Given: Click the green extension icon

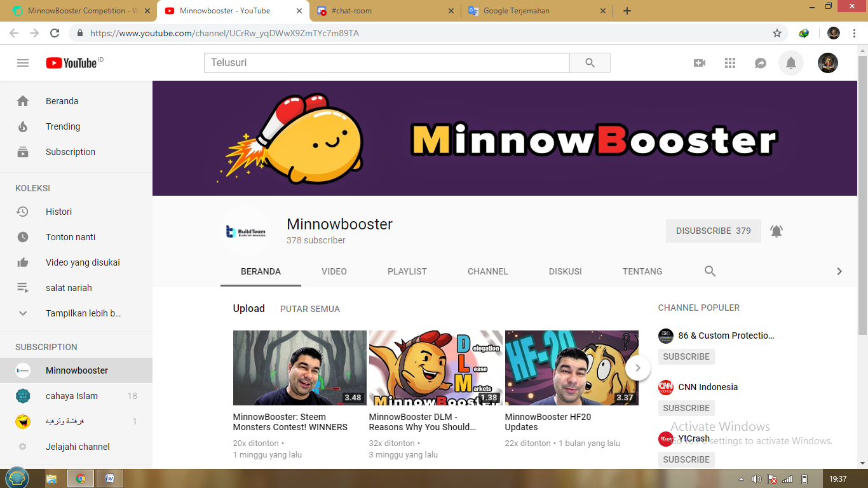Looking at the screenshot, I should click(804, 33).
